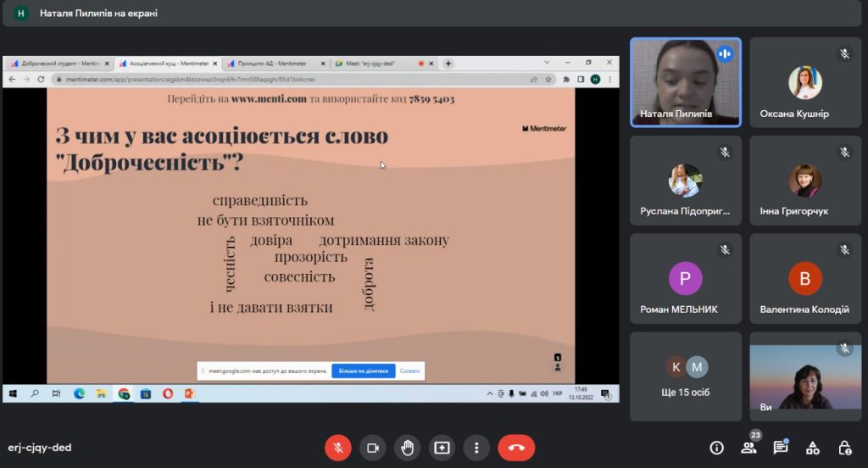Expand the 'Ще 15 осіб' participants tile

pyautogui.click(x=686, y=376)
